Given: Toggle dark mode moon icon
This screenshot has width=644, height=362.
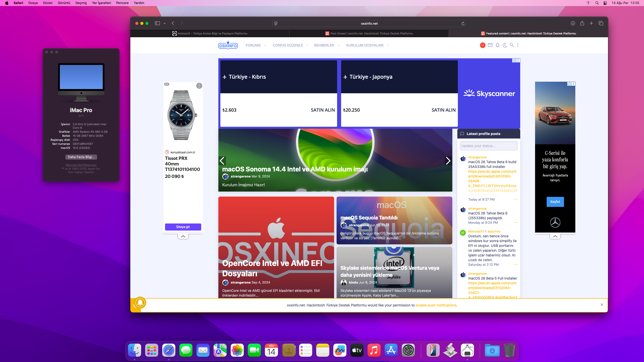Looking at the screenshot, I should pyautogui.click(x=505, y=45).
